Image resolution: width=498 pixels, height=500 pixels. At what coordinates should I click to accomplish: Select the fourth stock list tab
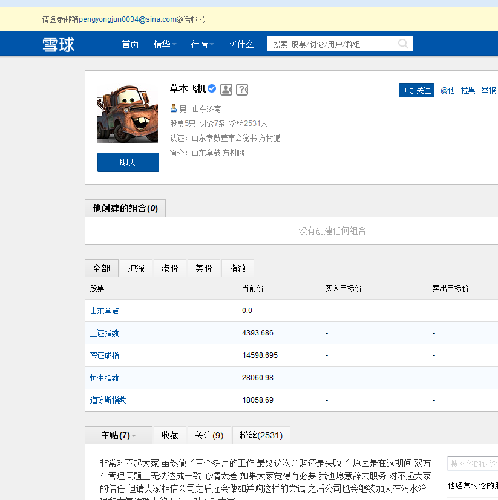point(204,268)
